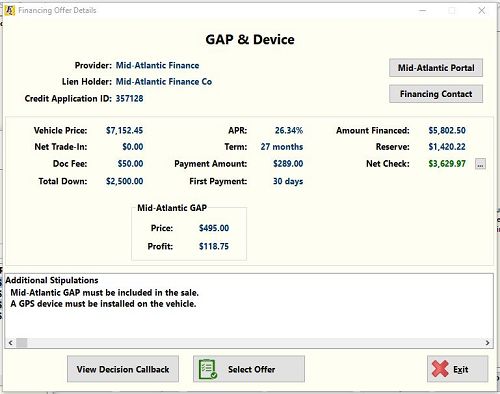500x394 pixels.
Task: Click the Term value 27 months
Action: tap(282, 147)
